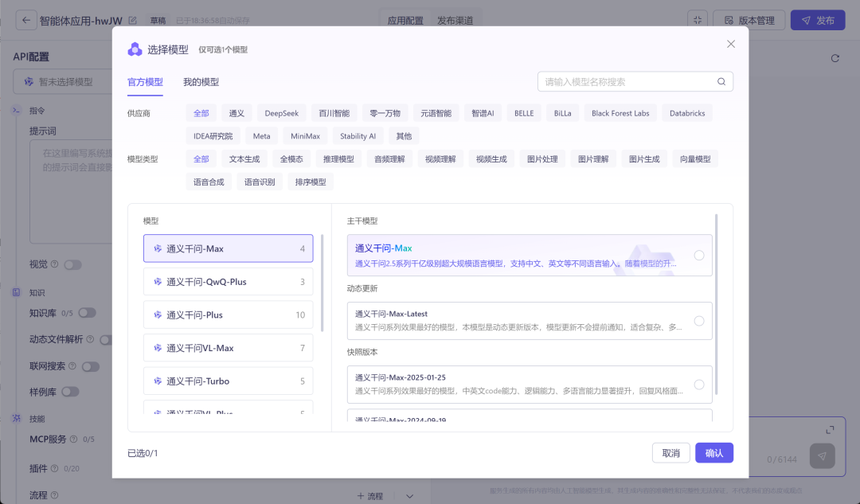Select 通义千问-QwQ-Plus in the model list
860x504 pixels.
click(x=229, y=282)
